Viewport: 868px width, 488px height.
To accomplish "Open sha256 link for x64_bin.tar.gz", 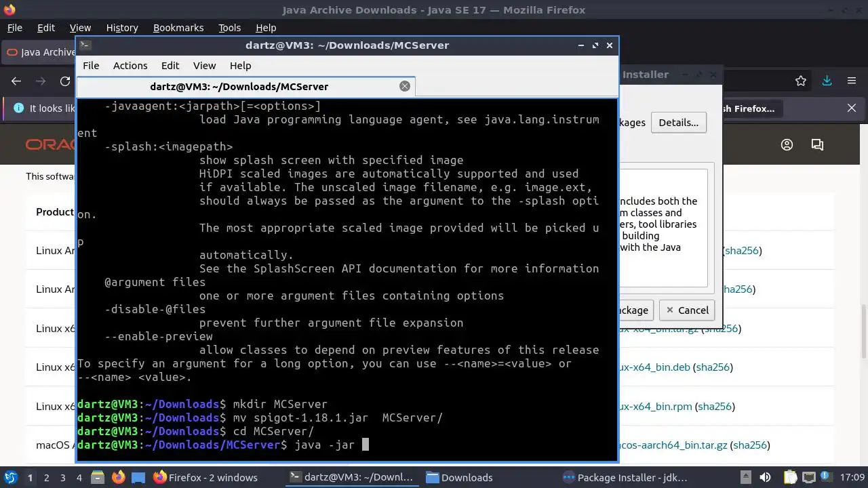I will pos(720,329).
